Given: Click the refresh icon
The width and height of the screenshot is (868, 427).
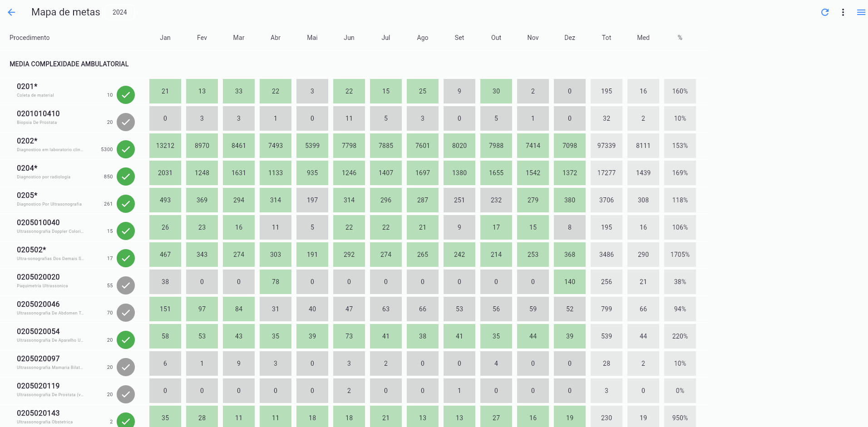Looking at the screenshot, I should (825, 12).
